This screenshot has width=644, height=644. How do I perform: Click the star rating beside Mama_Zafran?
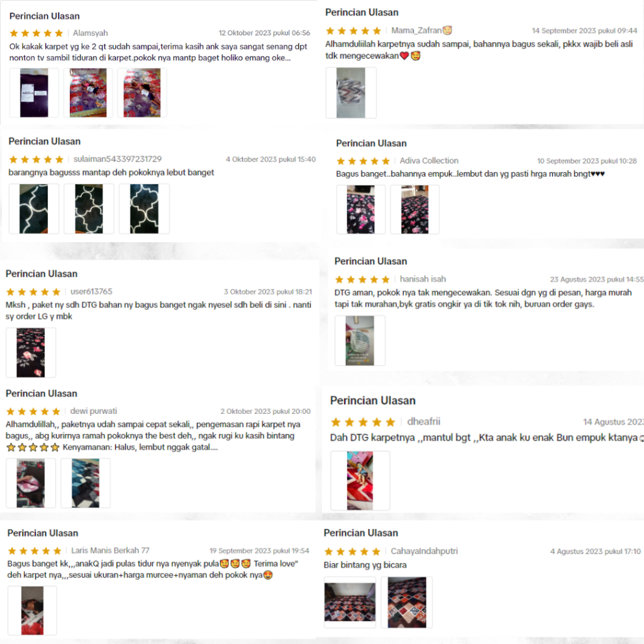coord(353,31)
